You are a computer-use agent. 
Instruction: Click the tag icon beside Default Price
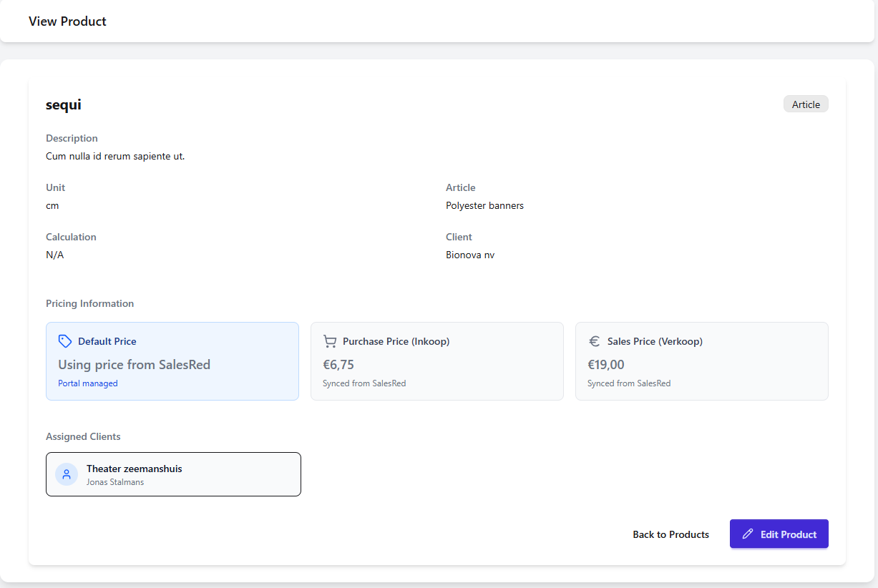click(x=65, y=341)
